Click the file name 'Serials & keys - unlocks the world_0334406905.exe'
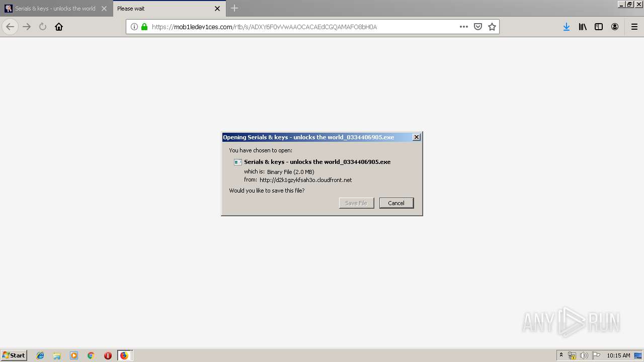 point(317,162)
